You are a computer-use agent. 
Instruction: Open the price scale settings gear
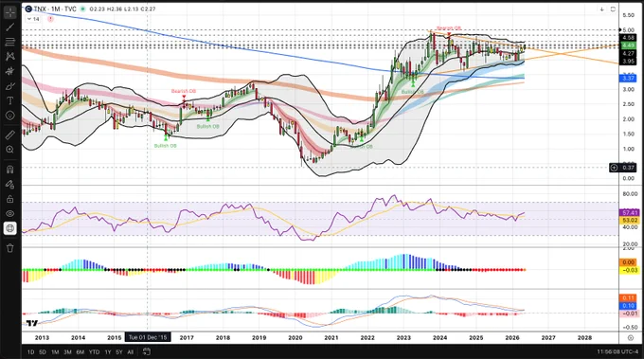(x=631, y=337)
